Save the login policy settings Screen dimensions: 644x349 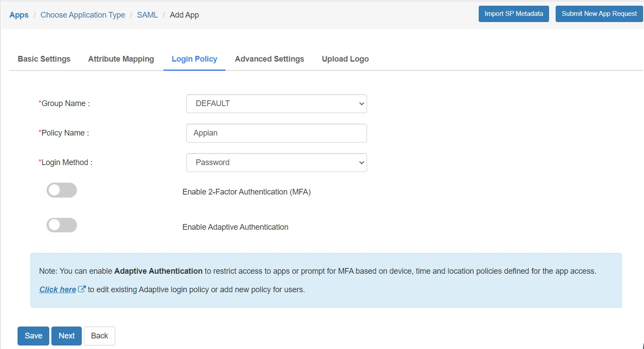[x=33, y=336]
